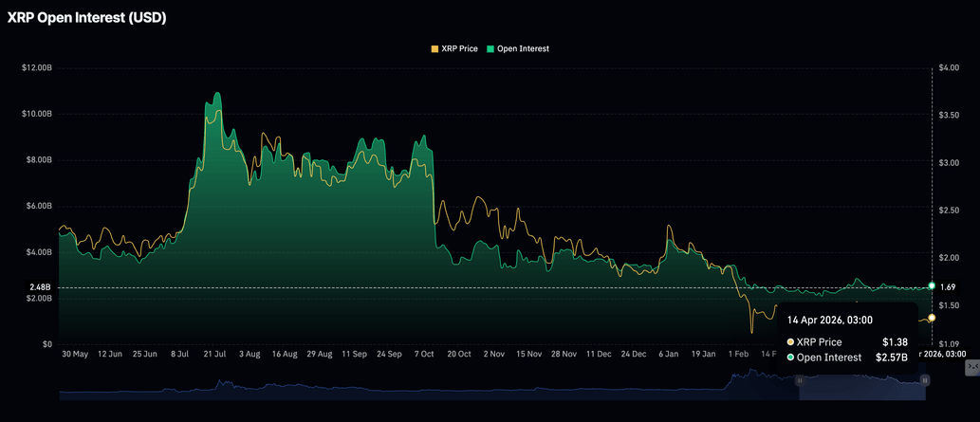Image resolution: width=980 pixels, height=422 pixels.
Task: Click the green Open Interest legend swatch
Action: pyautogui.click(x=490, y=48)
